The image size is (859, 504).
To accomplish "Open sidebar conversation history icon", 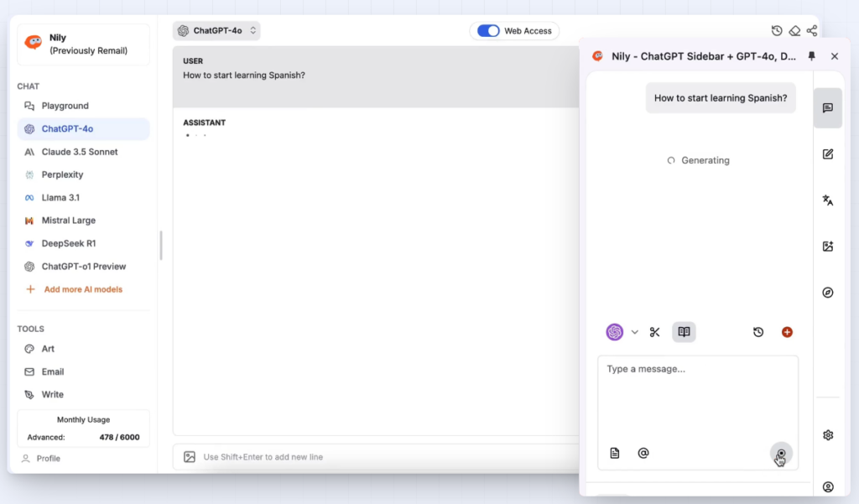I will pyautogui.click(x=758, y=332).
